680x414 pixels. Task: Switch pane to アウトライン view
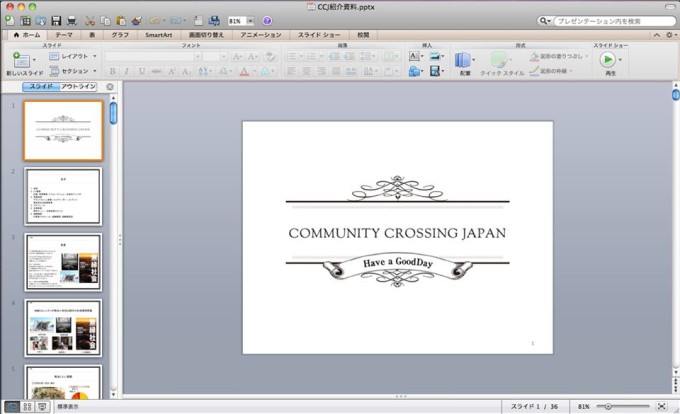pos(78,86)
